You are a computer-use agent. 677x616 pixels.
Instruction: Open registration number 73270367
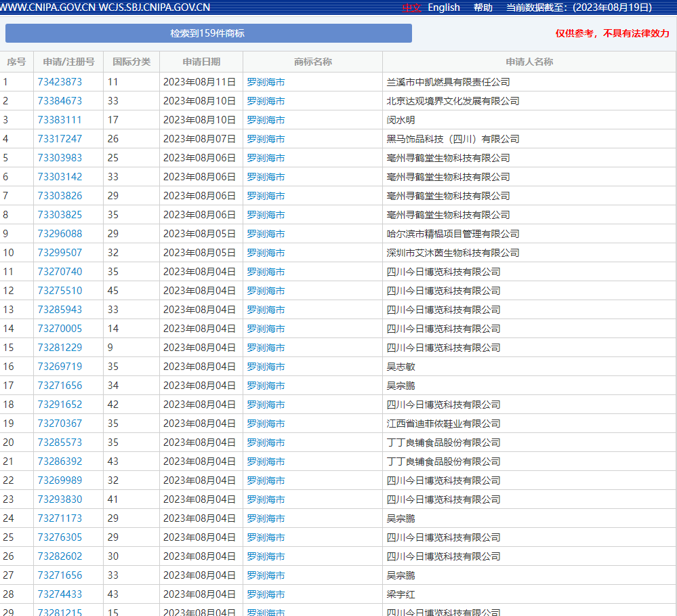pyautogui.click(x=60, y=424)
